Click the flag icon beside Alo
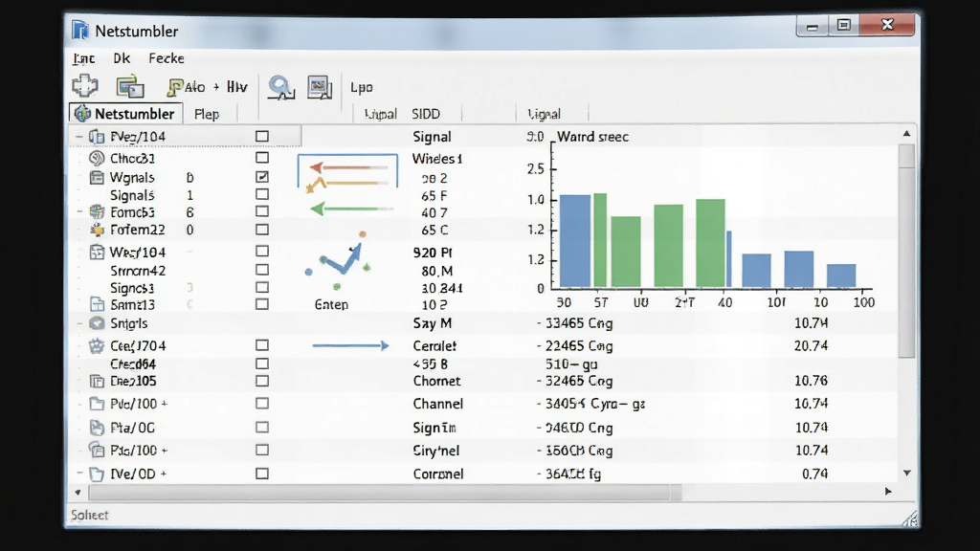This screenshot has height=551, width=980. [174, 87]
